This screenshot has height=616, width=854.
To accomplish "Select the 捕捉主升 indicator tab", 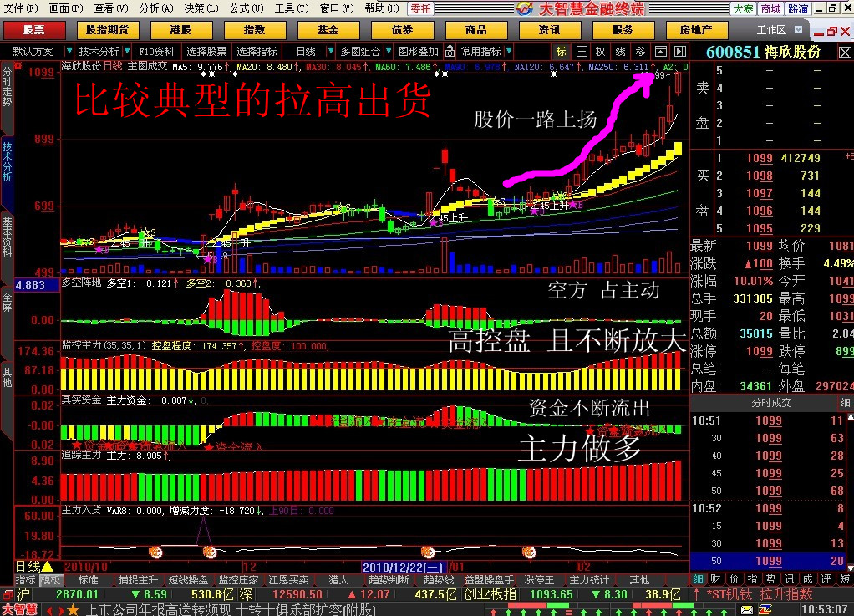I will click(138, 580).
